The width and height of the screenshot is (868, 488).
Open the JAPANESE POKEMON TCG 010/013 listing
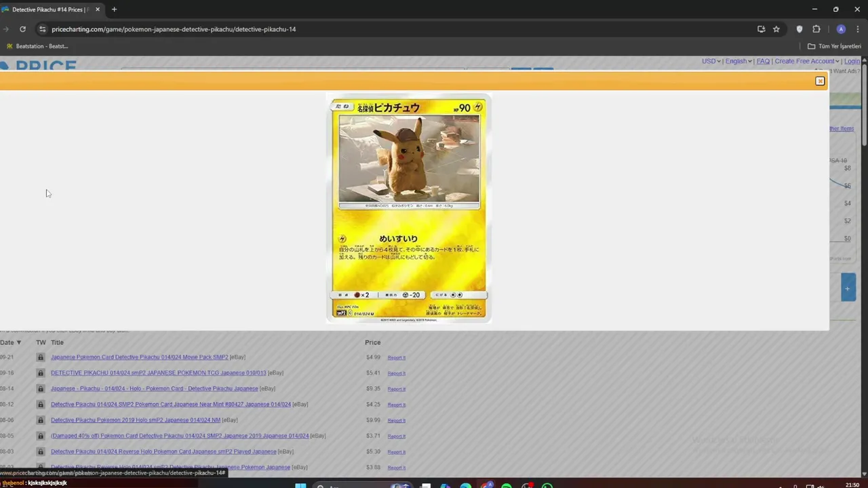click(x=159, y=373)
